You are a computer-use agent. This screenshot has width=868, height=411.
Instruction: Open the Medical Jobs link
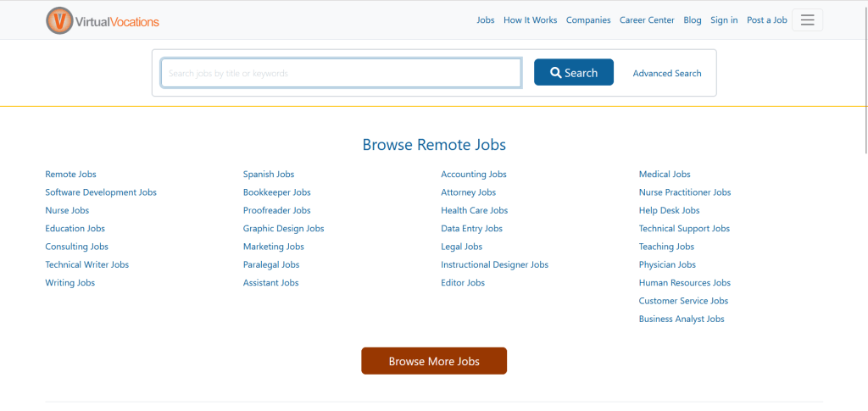[x=665, y=175]
